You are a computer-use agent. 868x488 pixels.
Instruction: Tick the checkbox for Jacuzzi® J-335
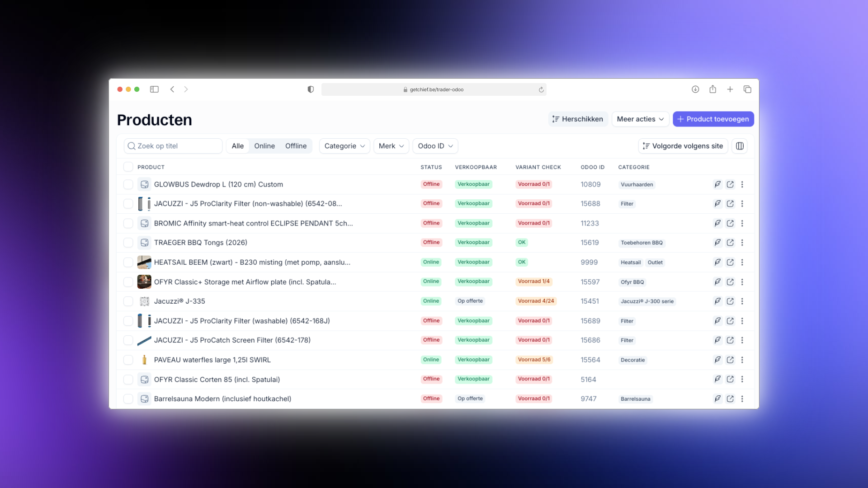(128, 301)
